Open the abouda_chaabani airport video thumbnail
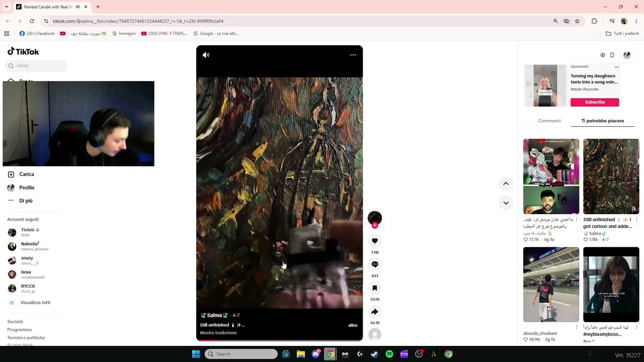 point(551,285)
